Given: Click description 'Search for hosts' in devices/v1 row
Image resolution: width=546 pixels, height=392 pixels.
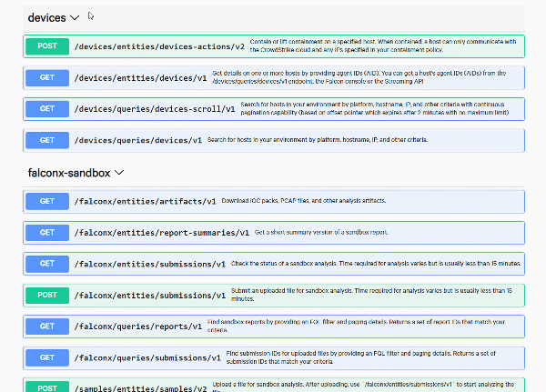Looking at the screenshot, I should coord(318,140).
